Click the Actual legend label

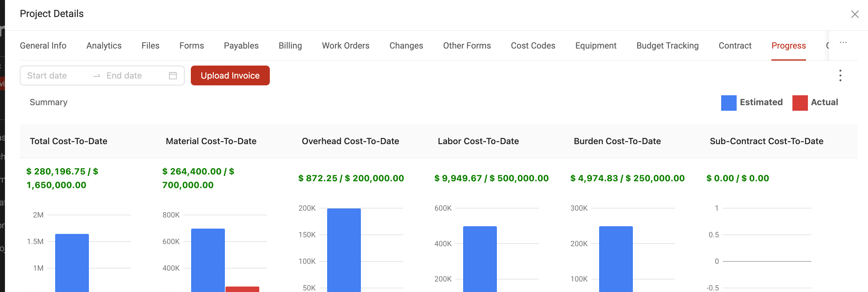[824, 102]
